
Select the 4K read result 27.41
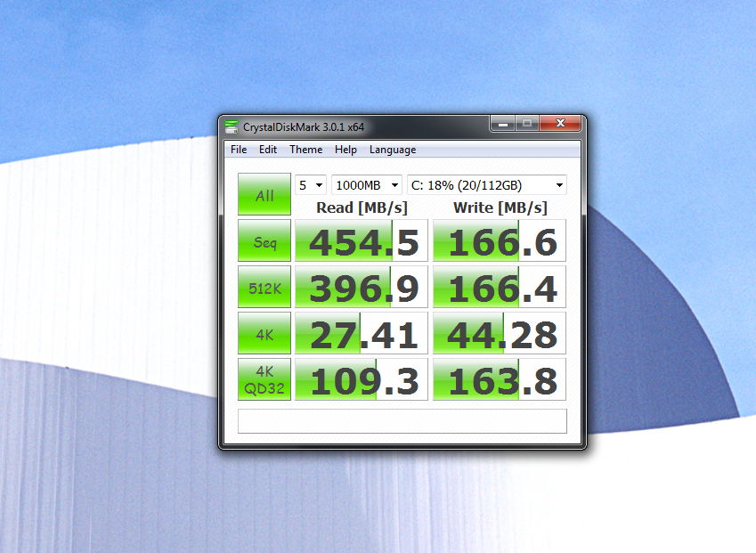click(x=362, y=333)
